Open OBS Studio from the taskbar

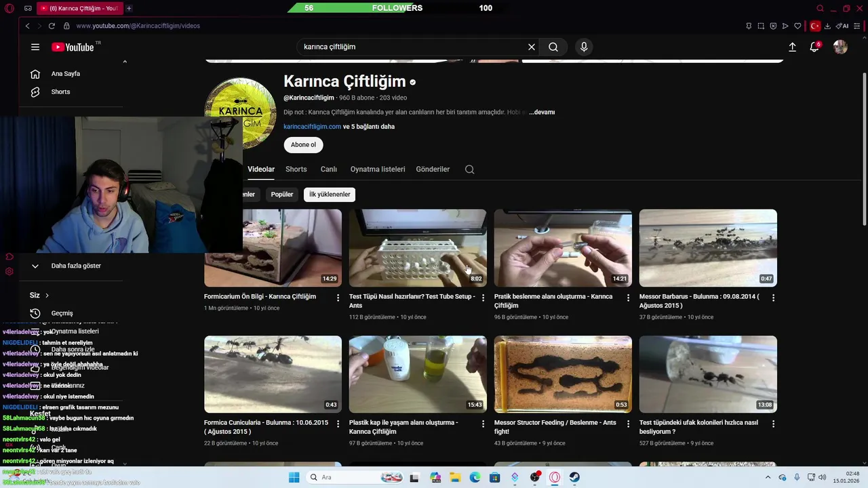click(x=535, y=477)
